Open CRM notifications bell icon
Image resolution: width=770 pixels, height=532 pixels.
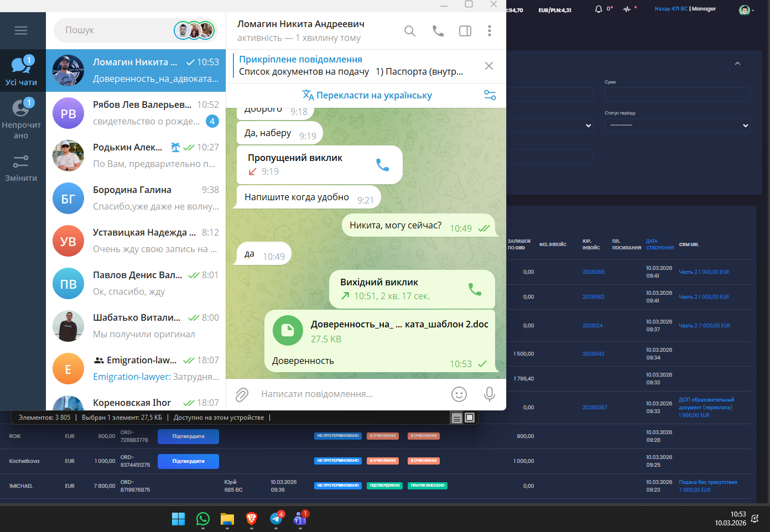pyautogui.click(x=599, y=9)
